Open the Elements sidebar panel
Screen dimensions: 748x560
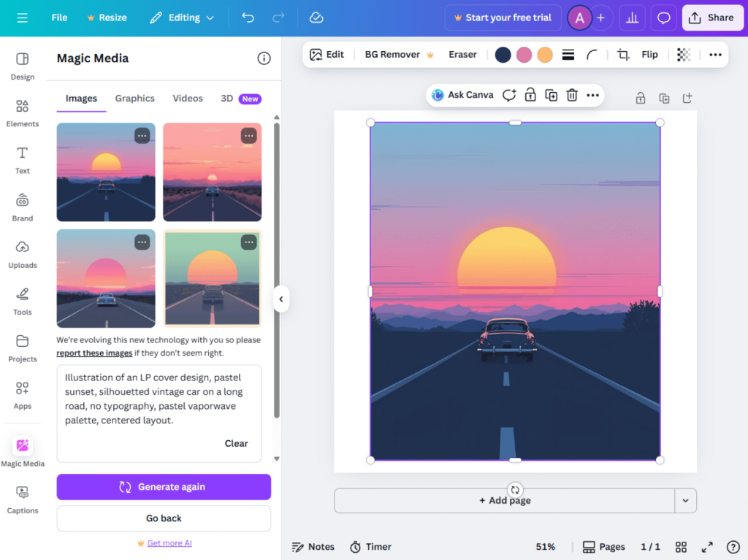click(x=22, y=113)
